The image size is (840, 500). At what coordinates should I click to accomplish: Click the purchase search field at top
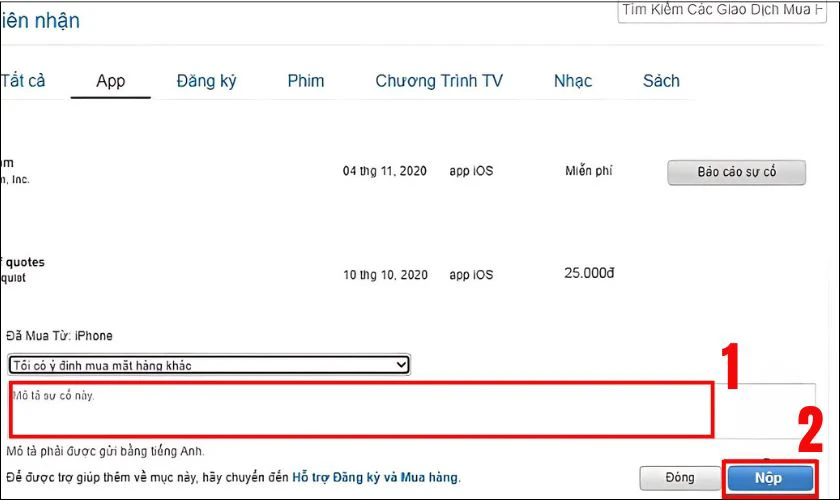point(722,11)
